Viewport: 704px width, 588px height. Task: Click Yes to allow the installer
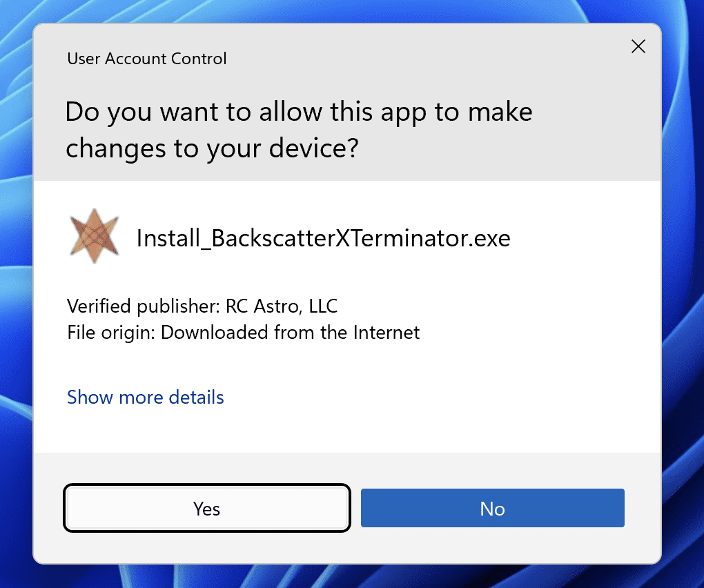pos(206,508)
